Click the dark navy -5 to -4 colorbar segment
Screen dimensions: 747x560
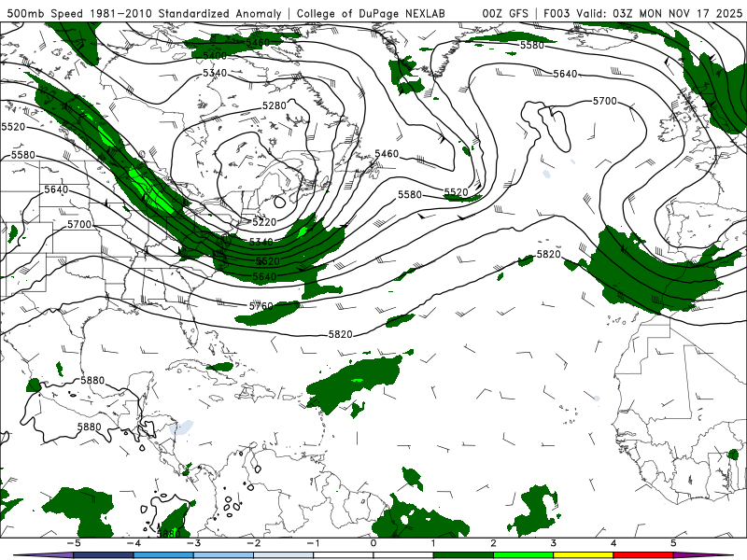[x=104, y=555]
